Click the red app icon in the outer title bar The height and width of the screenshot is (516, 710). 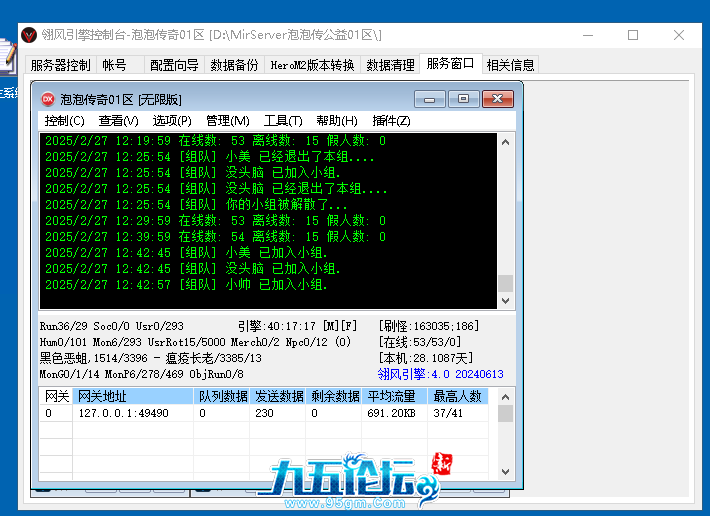click(29, 35)
